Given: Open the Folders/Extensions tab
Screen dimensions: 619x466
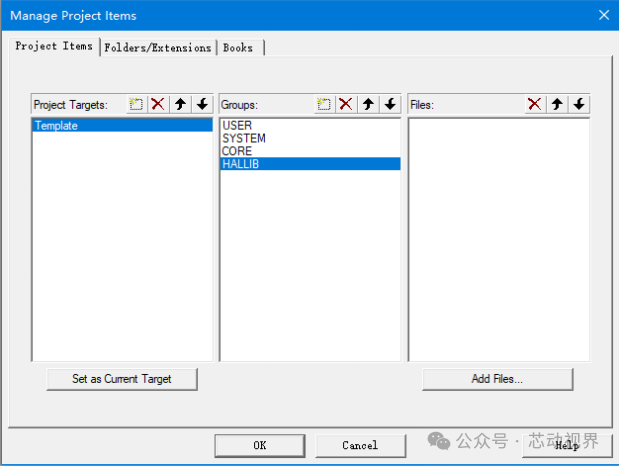Looking at the screenshot, I should coord(158,48).
